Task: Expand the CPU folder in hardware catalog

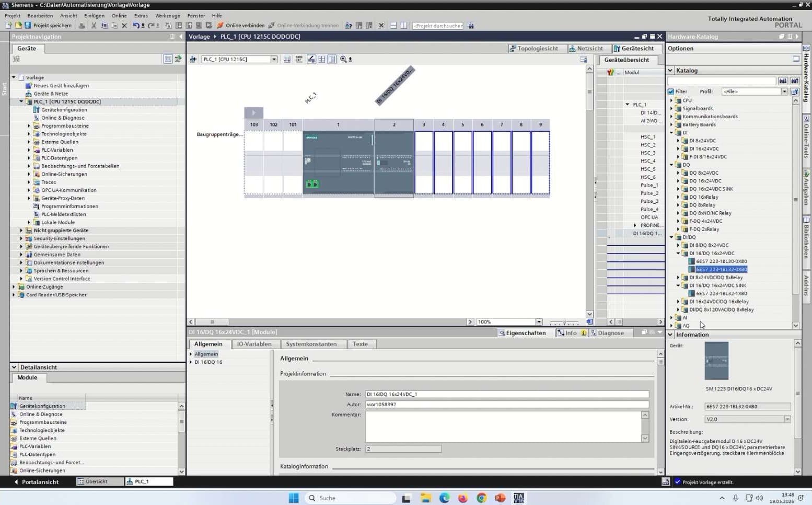Action: 672,100
